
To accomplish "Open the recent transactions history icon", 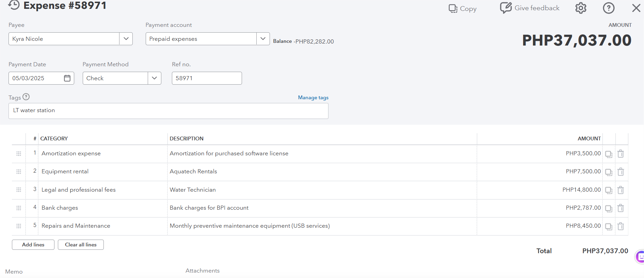I will (x=14, y=5).
